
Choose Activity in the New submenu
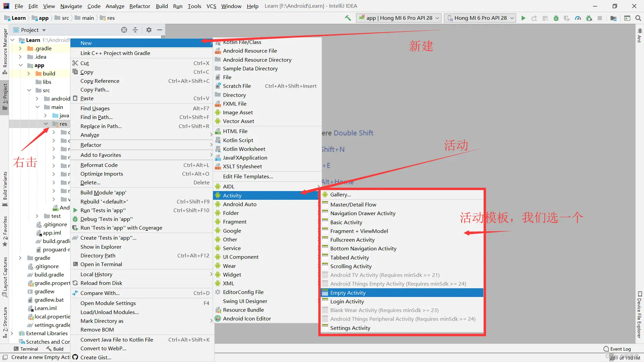(x=266, y=195)
